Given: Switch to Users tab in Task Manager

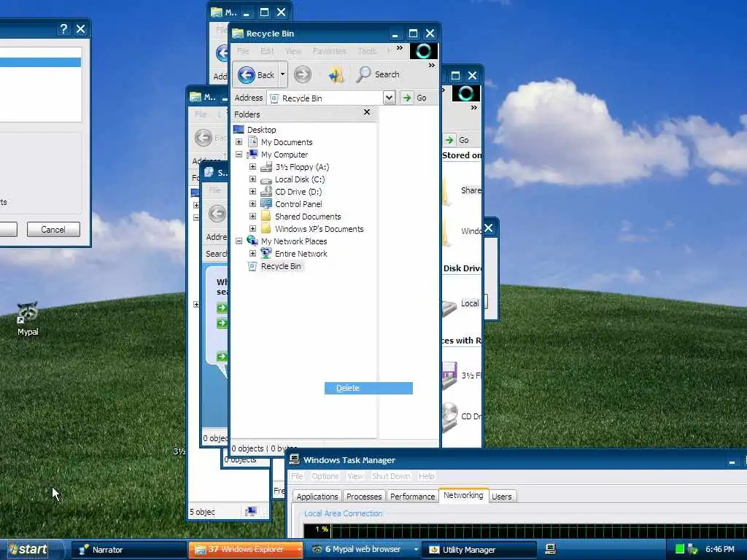Looking at the screenshot, I should click(502, 496).
